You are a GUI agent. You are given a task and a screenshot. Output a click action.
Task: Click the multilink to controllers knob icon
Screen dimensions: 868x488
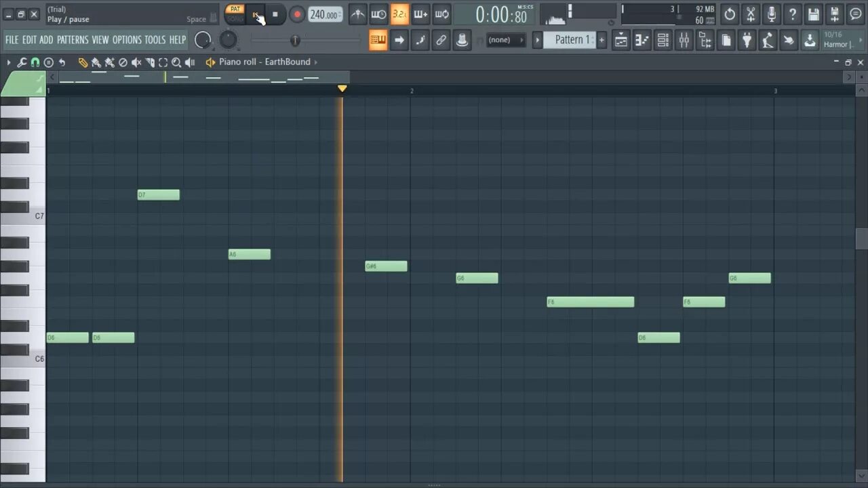[x=462, y=40]
